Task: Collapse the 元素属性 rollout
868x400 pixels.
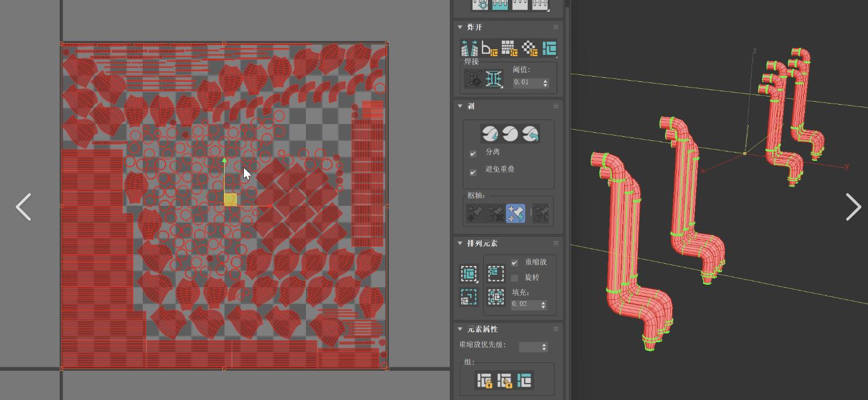Action: tap(460, 329)
